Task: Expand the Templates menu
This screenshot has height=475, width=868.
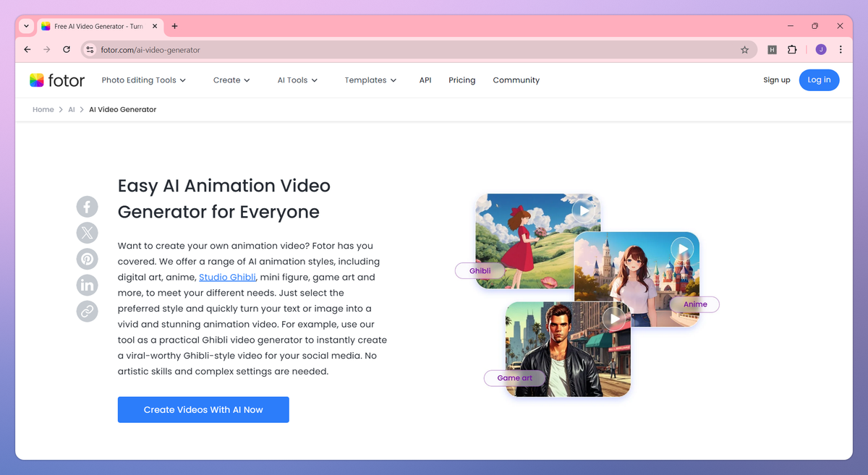Action: point(370,80)
